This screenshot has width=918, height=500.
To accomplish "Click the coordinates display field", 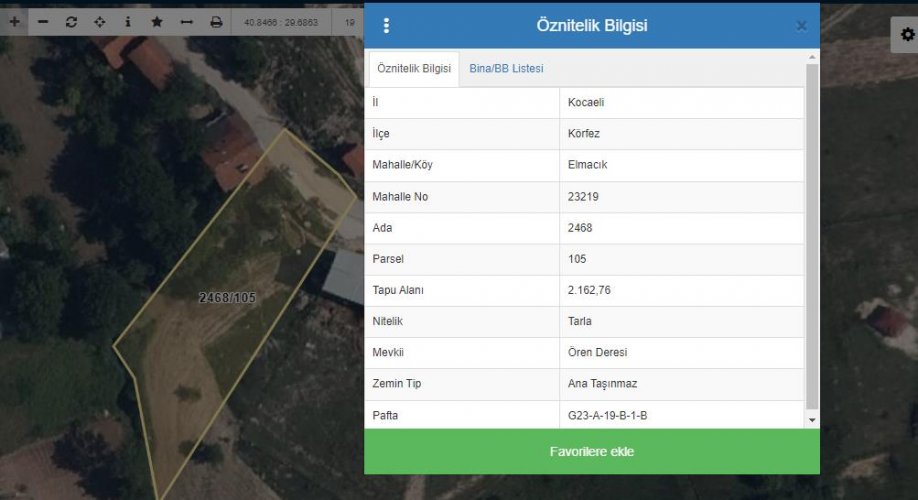I will click(282, 21).
